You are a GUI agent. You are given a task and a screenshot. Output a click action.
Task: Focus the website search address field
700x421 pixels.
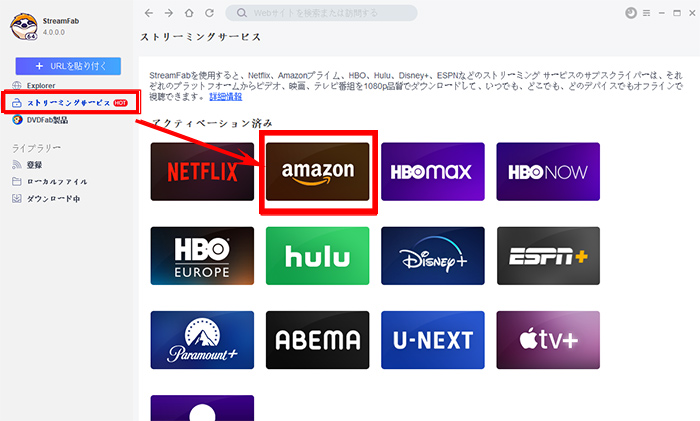tap(321, 13)
